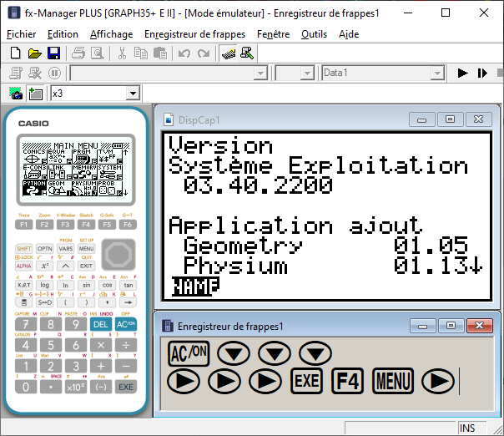Click the 5 key on the calculator
Screen dimensions: 504x436
click(x=51, y=345)
